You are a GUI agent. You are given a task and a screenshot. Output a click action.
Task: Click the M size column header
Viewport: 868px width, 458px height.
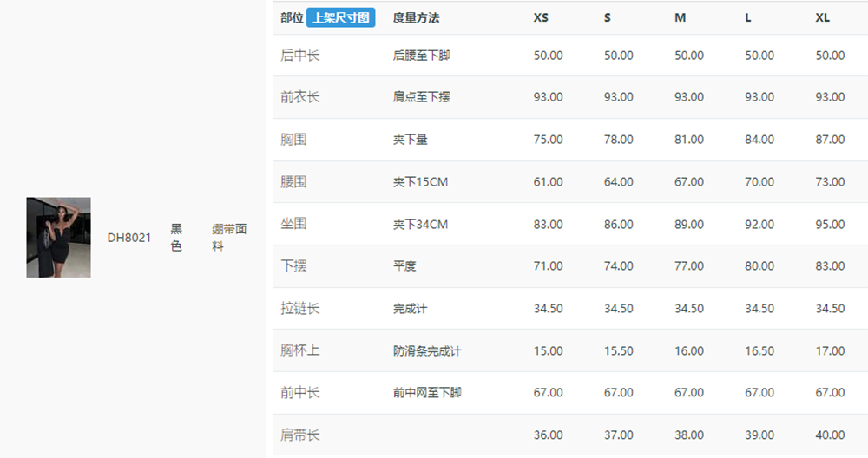(x=681, y=17)
